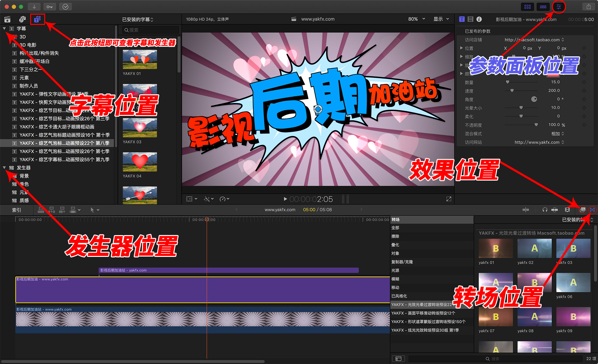Open the 索引 timeline index
Image resolution: width=598 pixels, height=364 pixels.
click(x=16, y=210)
